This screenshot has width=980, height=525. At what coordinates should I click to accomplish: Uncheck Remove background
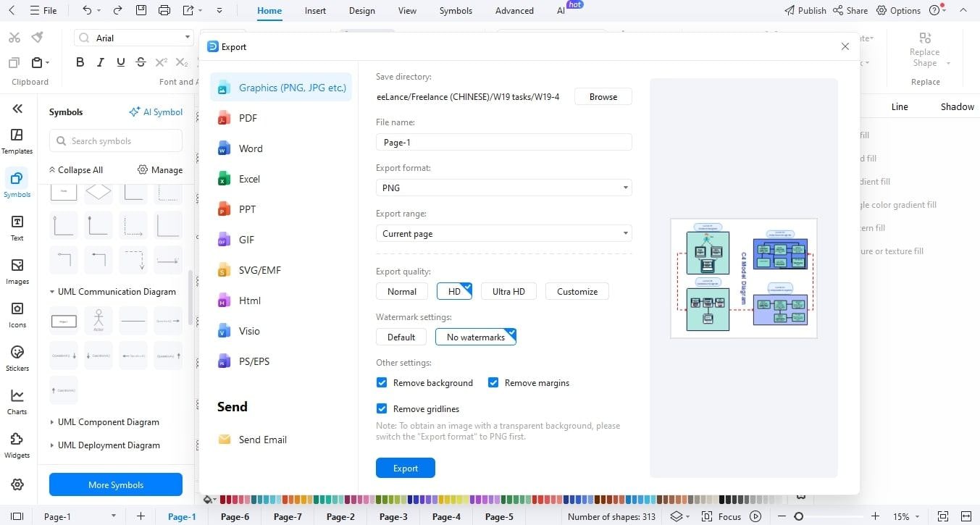(x=382, y=382)
